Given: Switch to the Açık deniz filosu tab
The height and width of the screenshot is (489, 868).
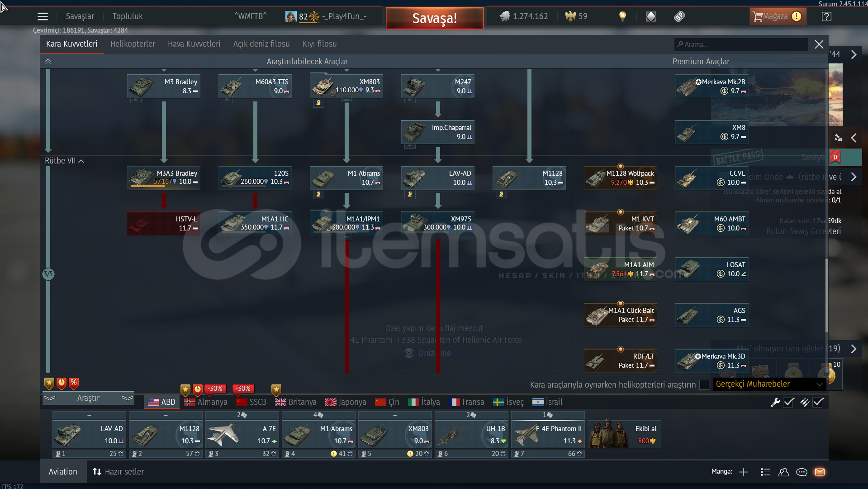Looking at the screenshot, I should [261, 44].
